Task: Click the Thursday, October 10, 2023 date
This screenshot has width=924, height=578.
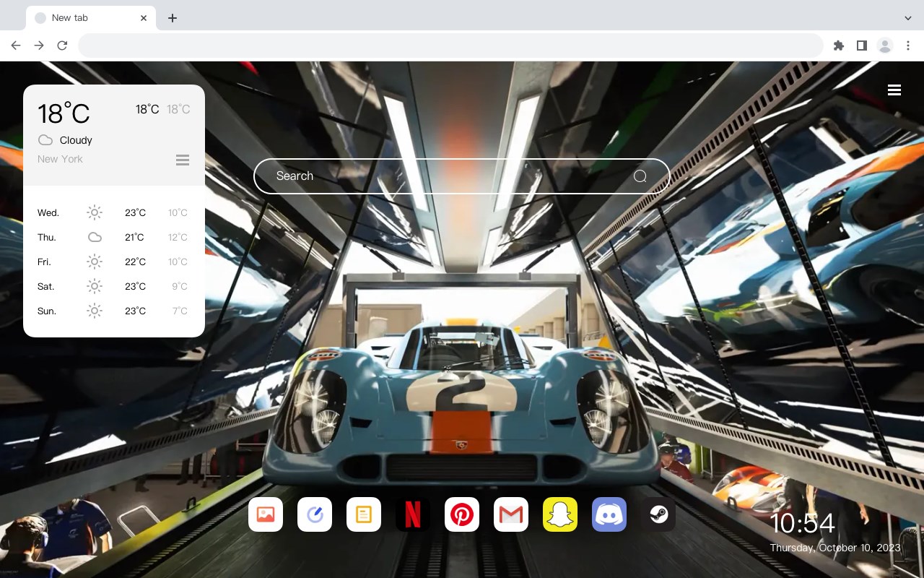Action: (835, 548)
